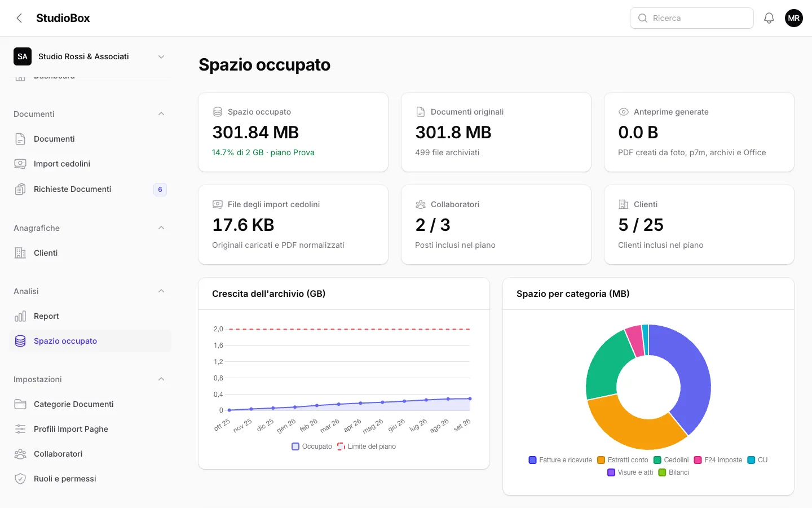Open Import cedolini page
Image resolution: width=812 pixels, height=508 pixels.
(x=90, y=164)
